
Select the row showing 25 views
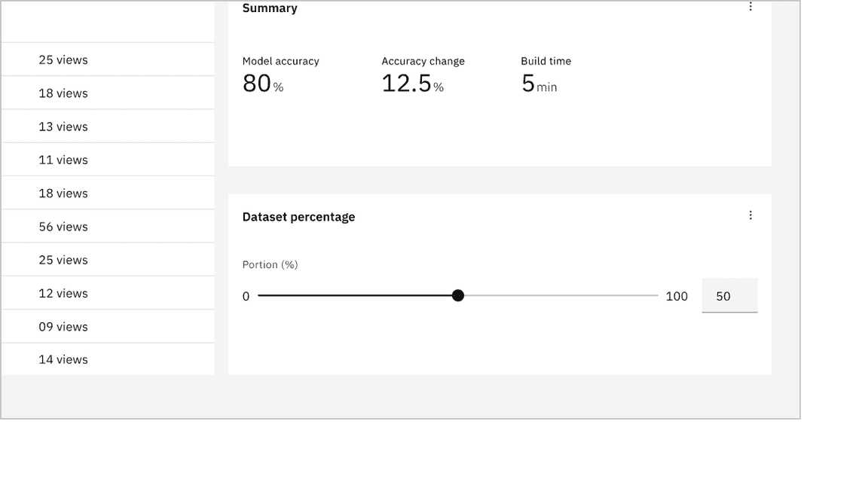63,59
